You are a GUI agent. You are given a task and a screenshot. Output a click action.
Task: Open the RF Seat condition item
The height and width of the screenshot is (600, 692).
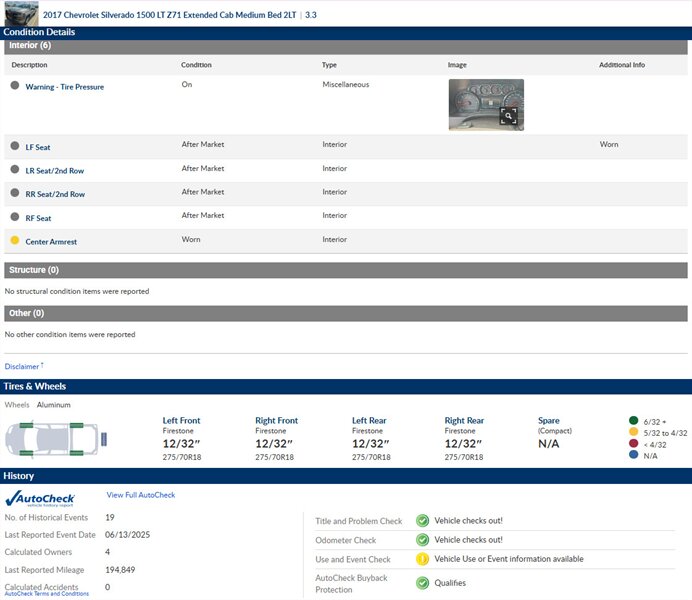point(38,218)
